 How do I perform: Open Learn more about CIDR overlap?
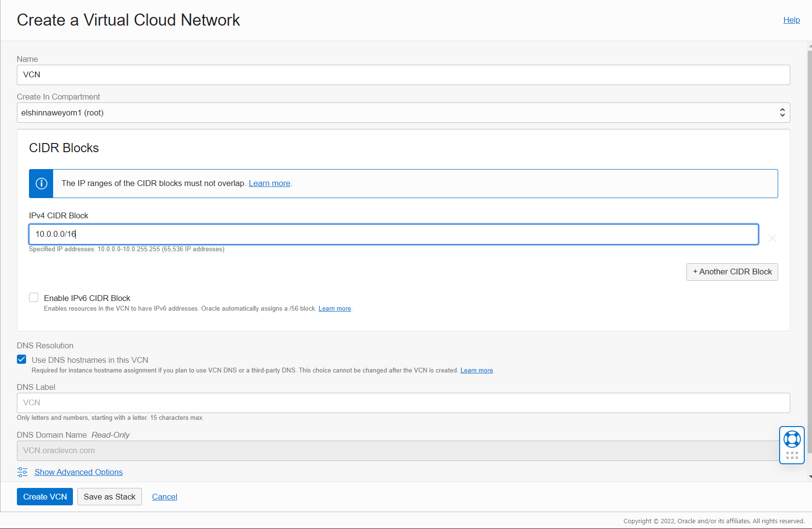[269, 184]
